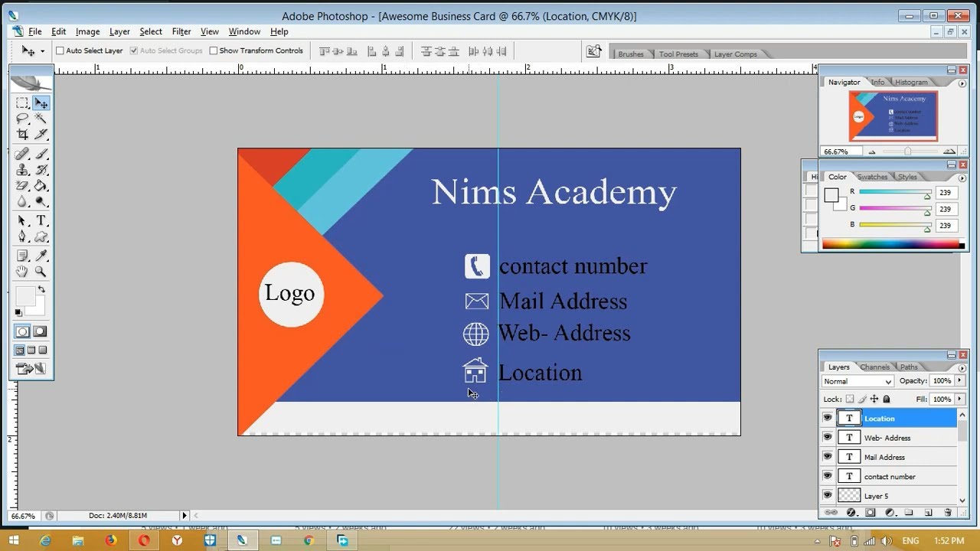Select the Brush tool
The height and width of the screenshot is (551, 980).
pyautogui.click(x=41, y=154)
